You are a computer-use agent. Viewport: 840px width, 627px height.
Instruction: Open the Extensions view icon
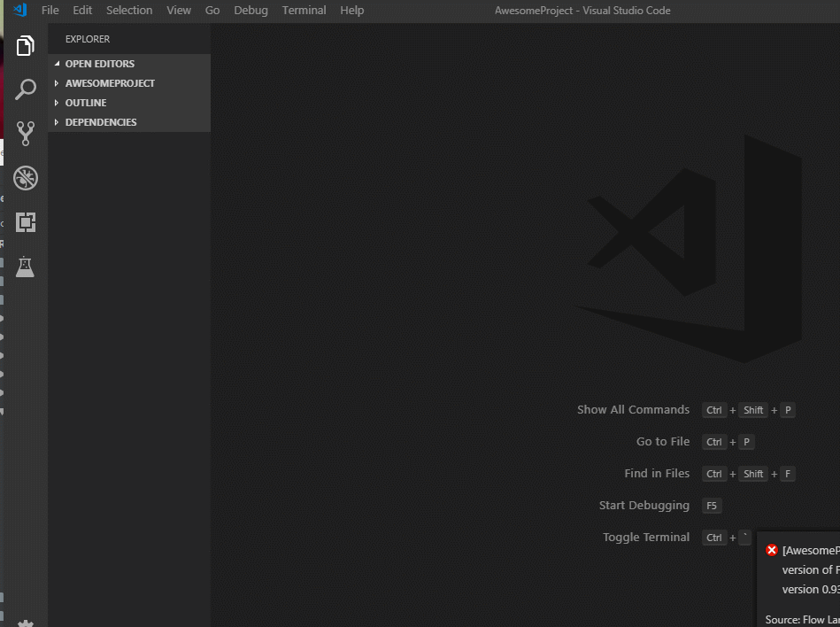point(25,222)
